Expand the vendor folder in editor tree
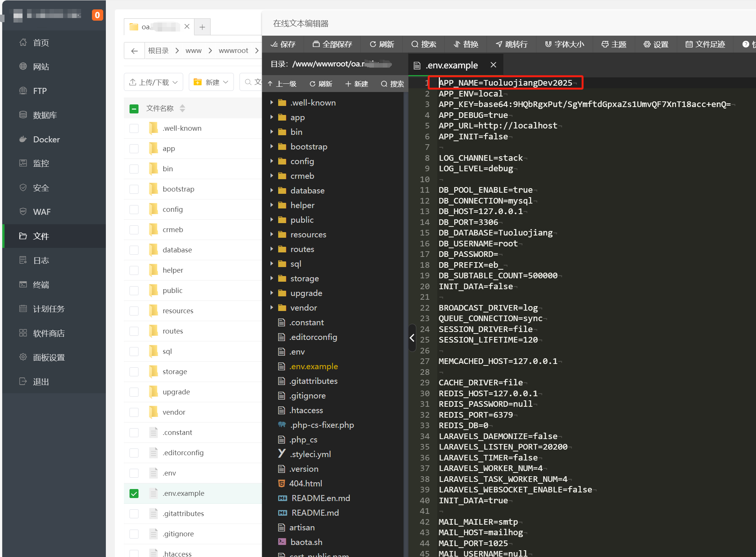756x557 pixels. click(x=272, y=308)
